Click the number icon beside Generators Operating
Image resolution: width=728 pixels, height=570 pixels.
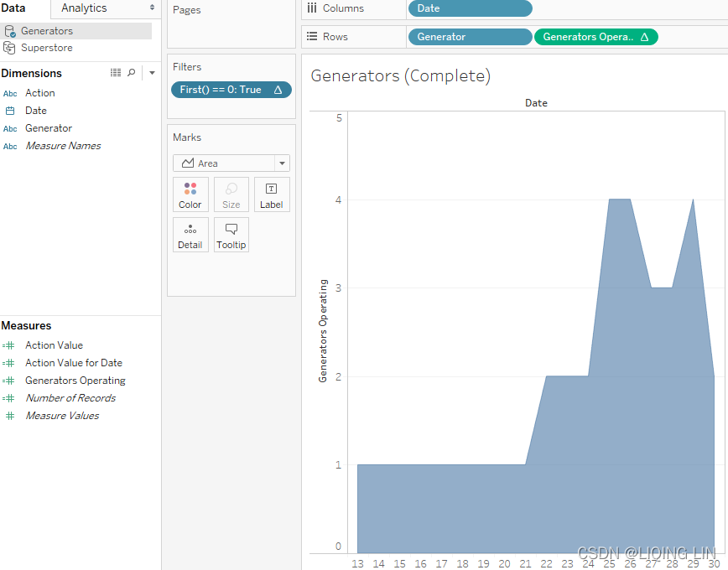pyautogui.click(x=8, y=381)
